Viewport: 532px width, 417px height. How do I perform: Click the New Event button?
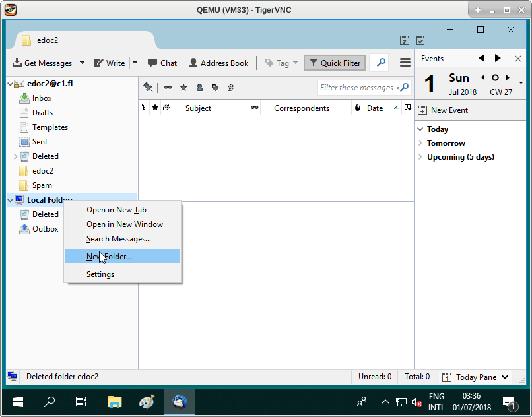coord(442,110)
